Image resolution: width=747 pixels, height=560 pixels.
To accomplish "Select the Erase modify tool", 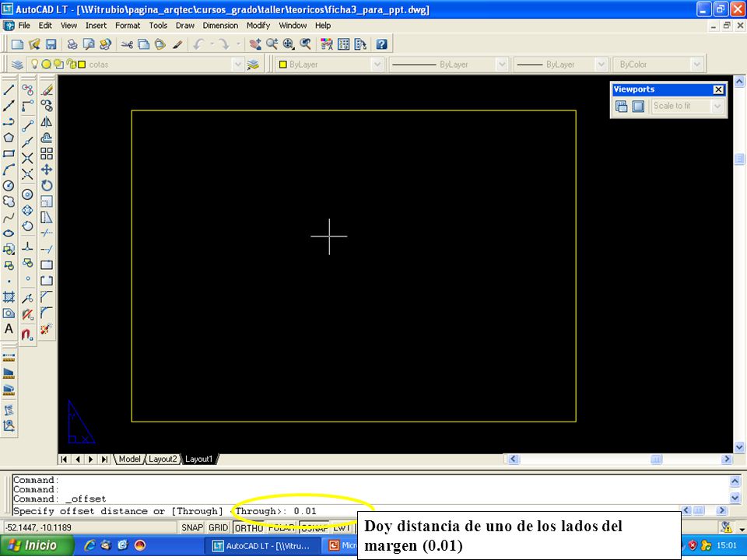I will pyautogui.click(x=47, y=89).
